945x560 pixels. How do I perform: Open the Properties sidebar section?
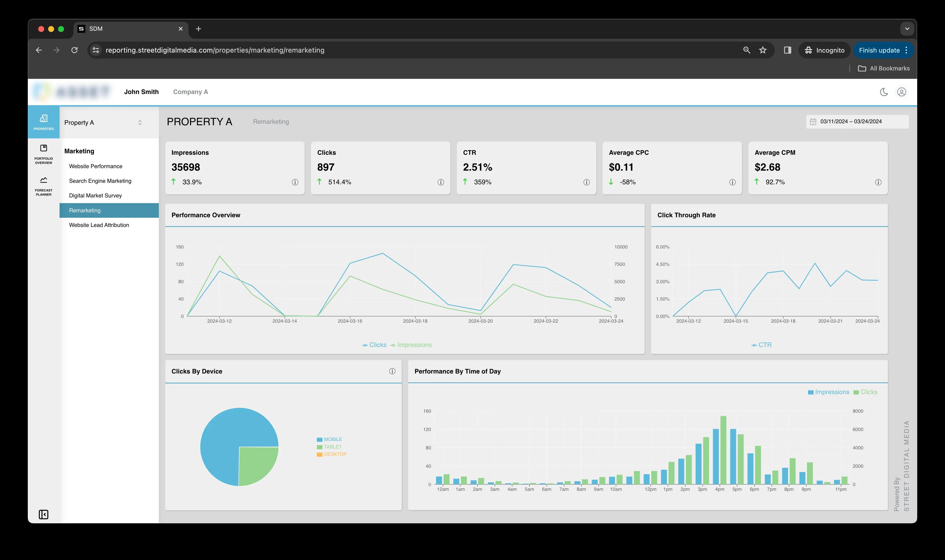coord(44,122)
